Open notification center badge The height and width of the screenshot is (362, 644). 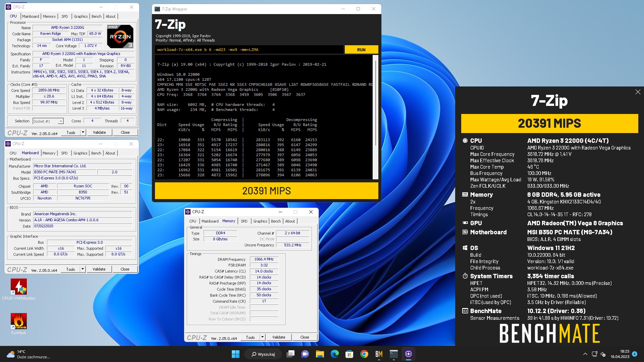pos(635,354)
